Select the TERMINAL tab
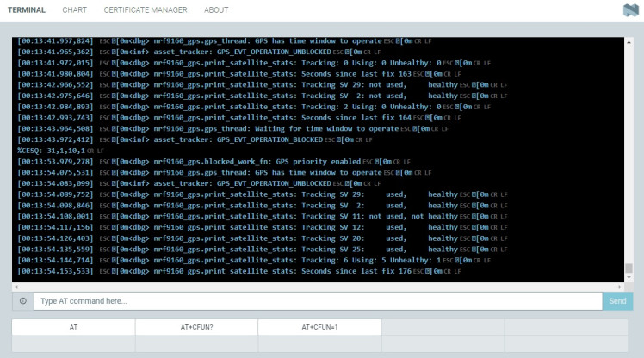 [27, 10]
